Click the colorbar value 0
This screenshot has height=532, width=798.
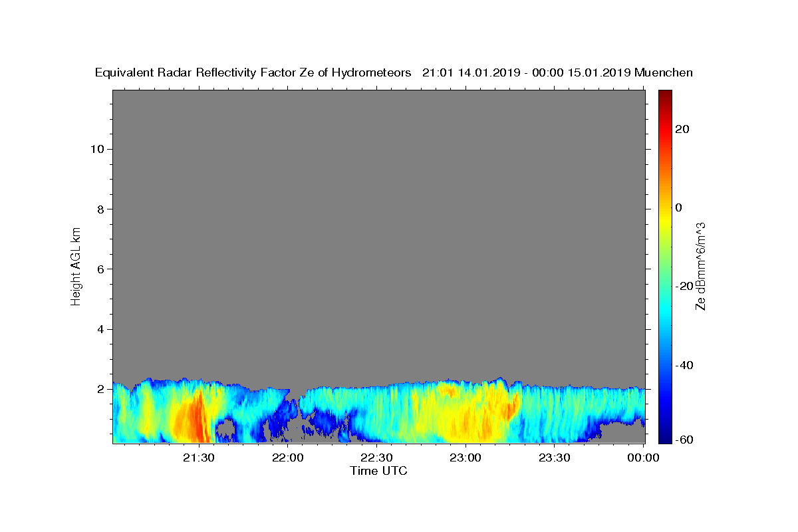[x=678, y=207]
